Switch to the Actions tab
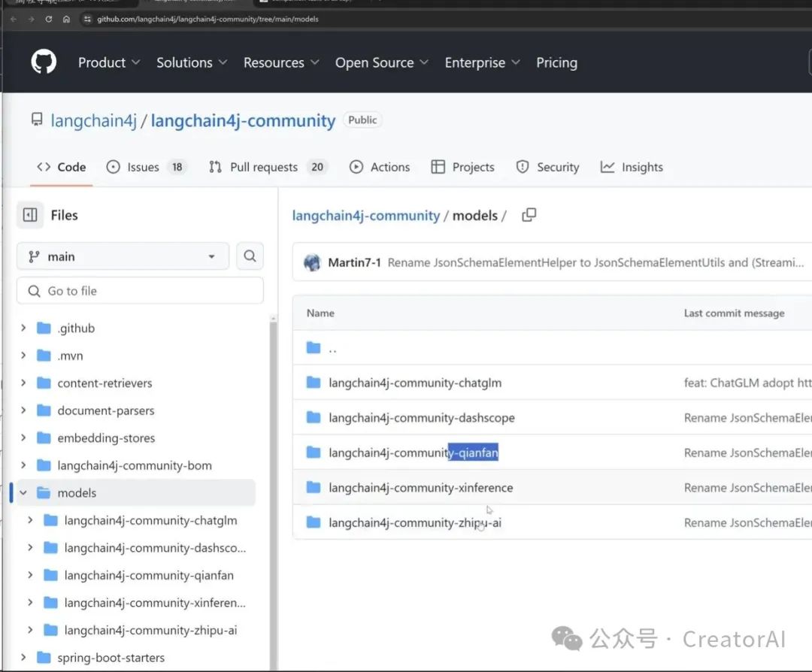The width and height of the screenshot is (812, 672). coord(380,167)
